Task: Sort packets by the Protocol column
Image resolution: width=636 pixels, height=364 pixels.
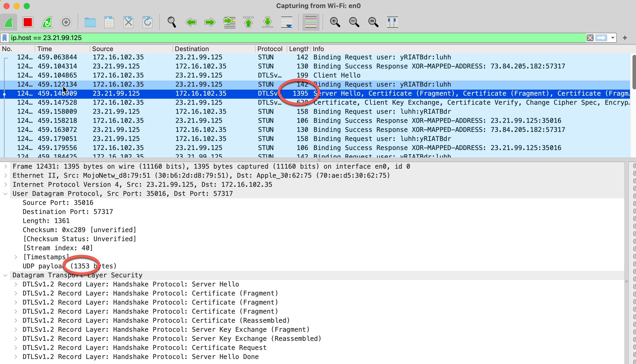Action: pos(270,49)
